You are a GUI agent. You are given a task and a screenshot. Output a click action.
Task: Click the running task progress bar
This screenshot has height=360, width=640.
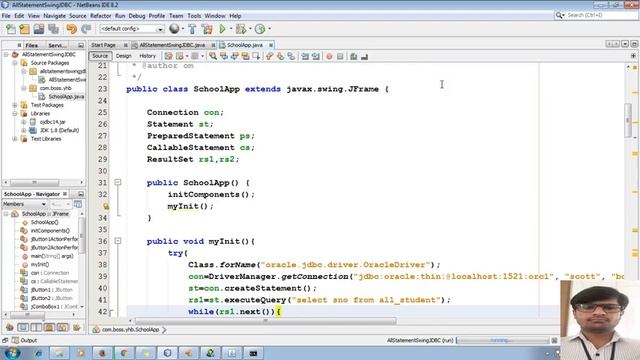click(502, 340)
